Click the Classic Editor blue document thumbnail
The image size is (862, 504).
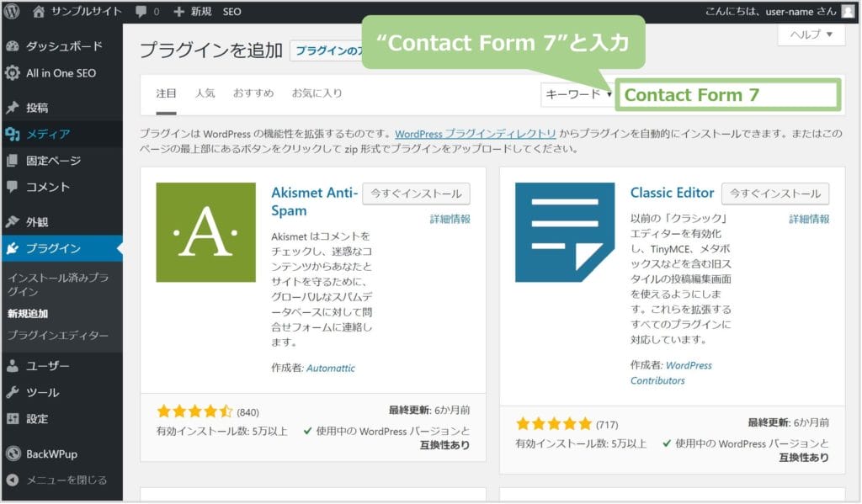pyautogui.click(x=565, y=232)
